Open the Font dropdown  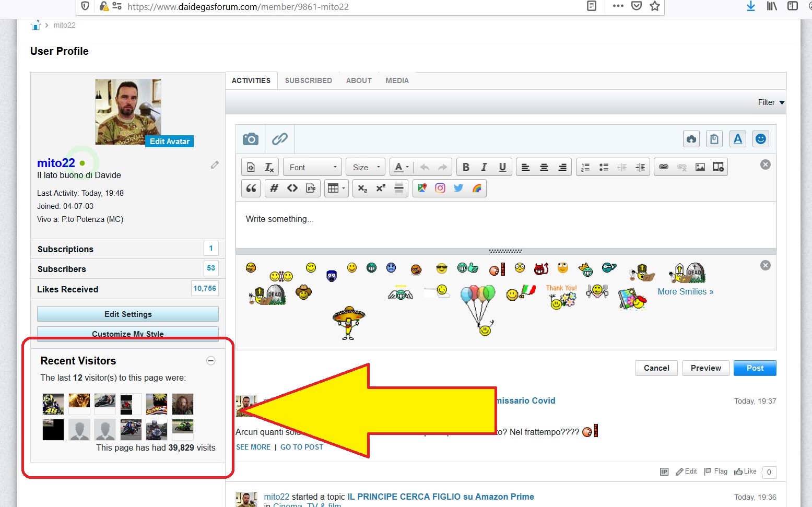313,167
